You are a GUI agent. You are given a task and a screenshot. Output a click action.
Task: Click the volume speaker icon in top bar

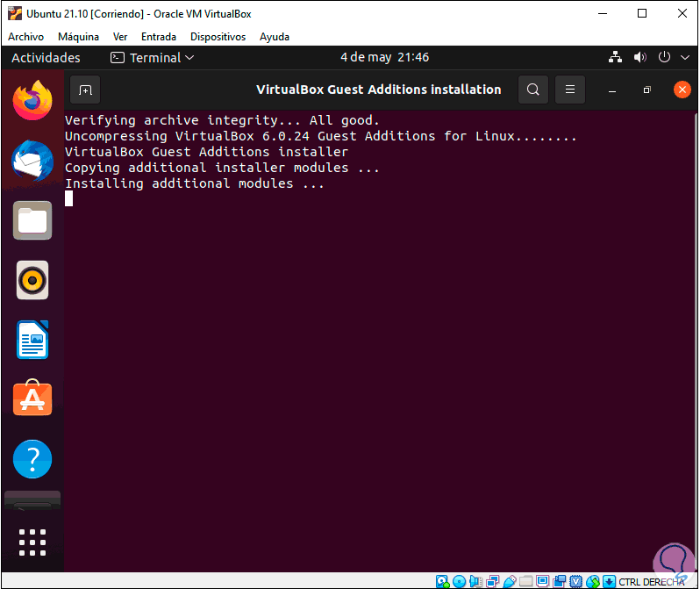click(x=639, y=57)
